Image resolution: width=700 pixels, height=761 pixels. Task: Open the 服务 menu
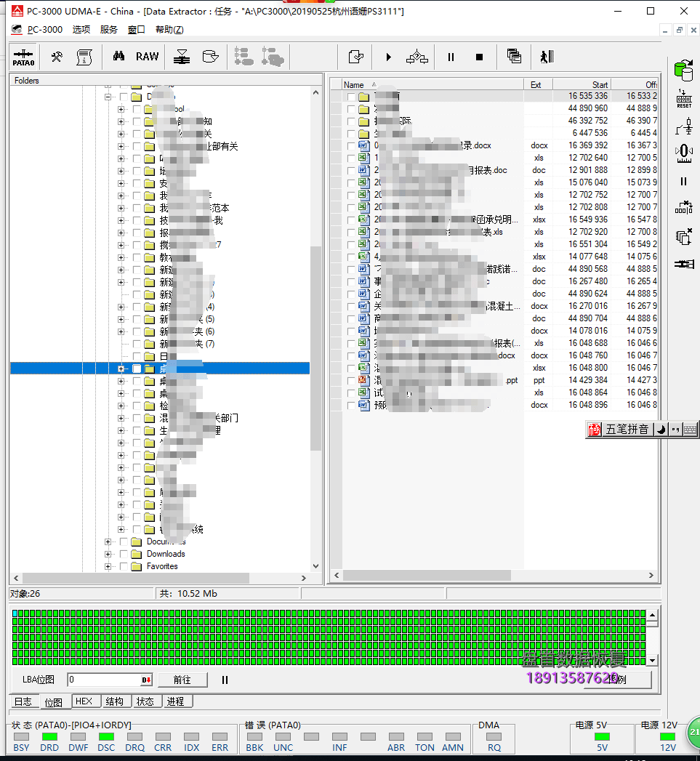109,30
